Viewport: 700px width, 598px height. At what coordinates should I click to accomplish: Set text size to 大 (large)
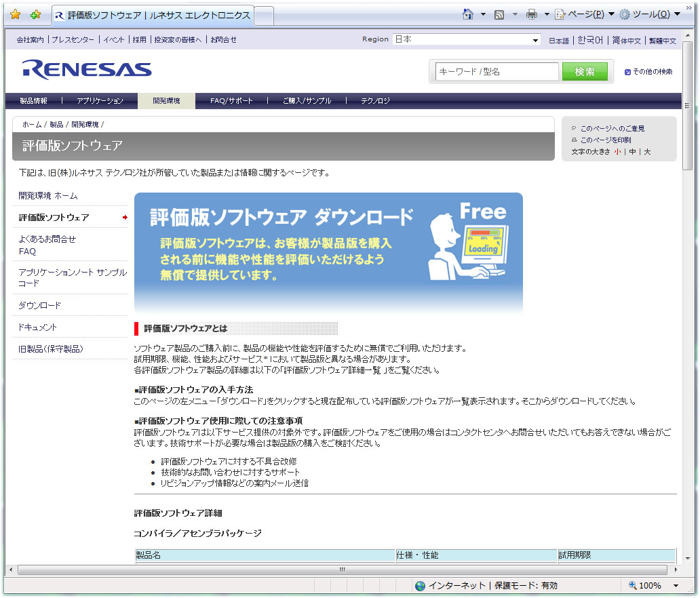point(647,152)
